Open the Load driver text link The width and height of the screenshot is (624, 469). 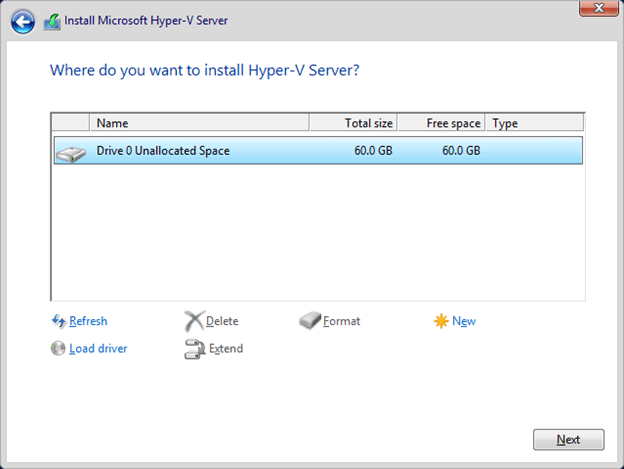98,349
